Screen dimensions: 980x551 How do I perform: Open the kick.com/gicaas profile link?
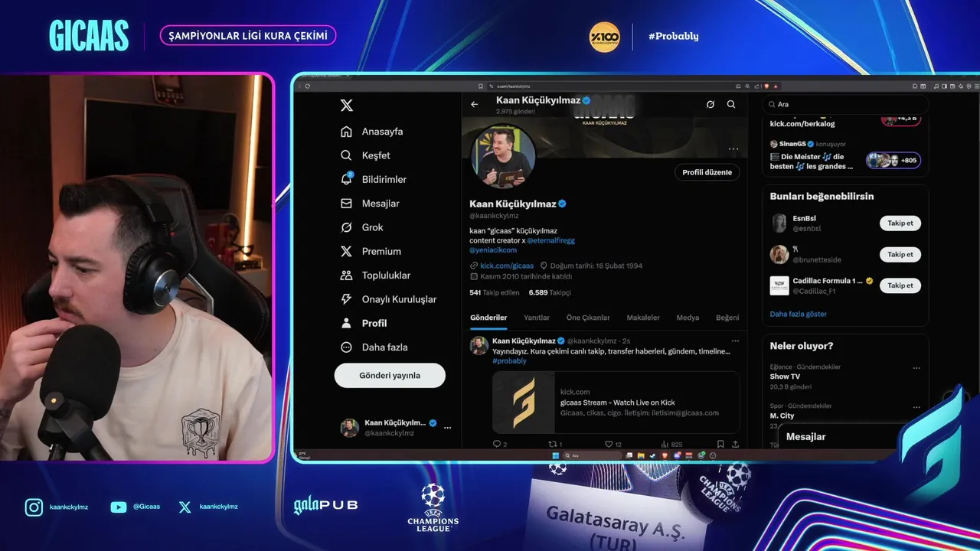507,266
